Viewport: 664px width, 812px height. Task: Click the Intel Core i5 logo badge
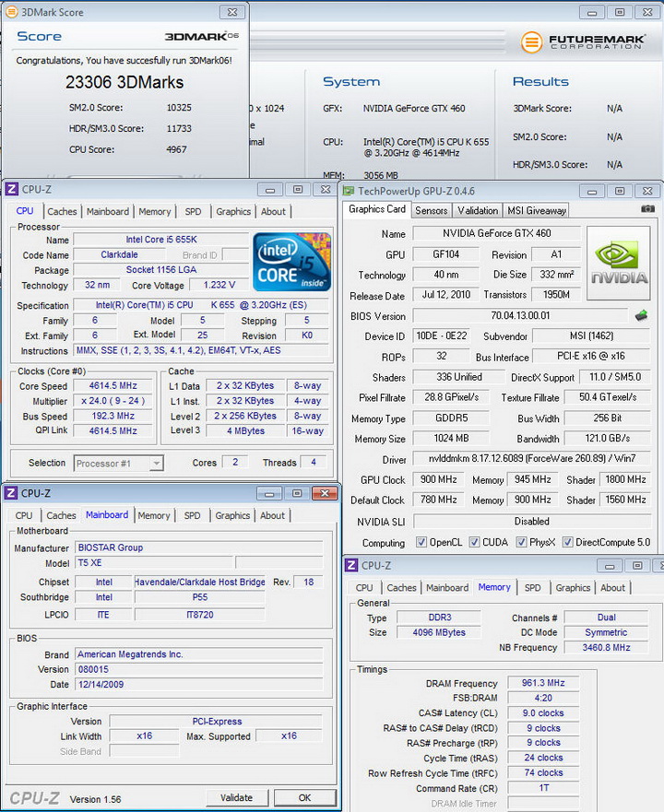coord(291,262)
